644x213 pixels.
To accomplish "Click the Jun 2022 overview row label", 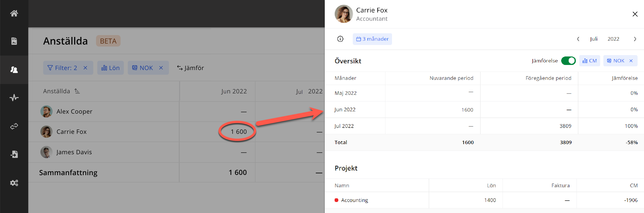I will click(x=345, y=109).
